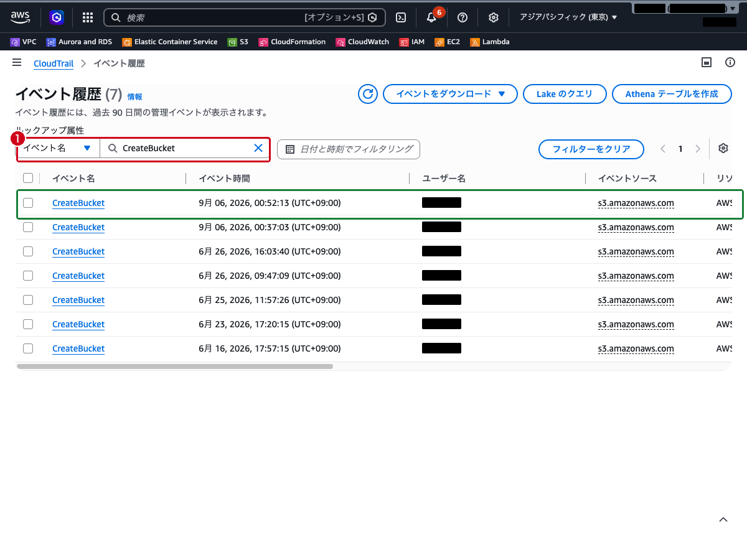This screenshot has height=560, width=747.
Task: Check the 16:03:40 CreateBucket event
Action: [x=28, y=251]
